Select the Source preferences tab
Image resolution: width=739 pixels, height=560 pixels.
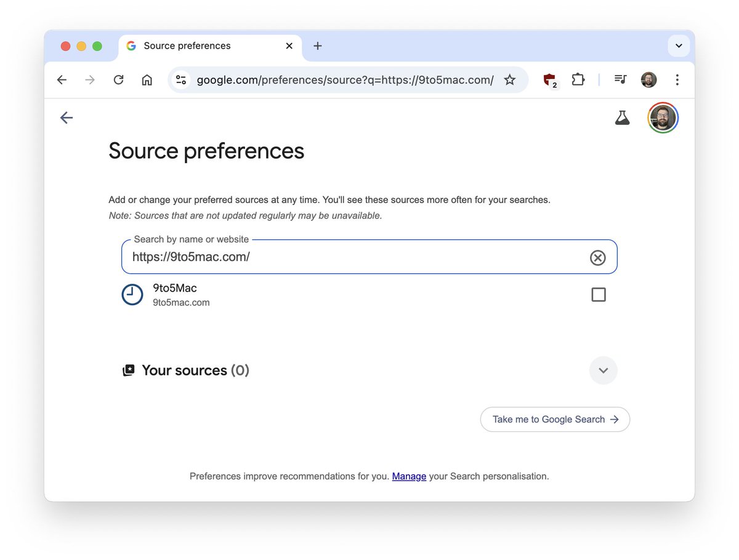click(209, 46)
